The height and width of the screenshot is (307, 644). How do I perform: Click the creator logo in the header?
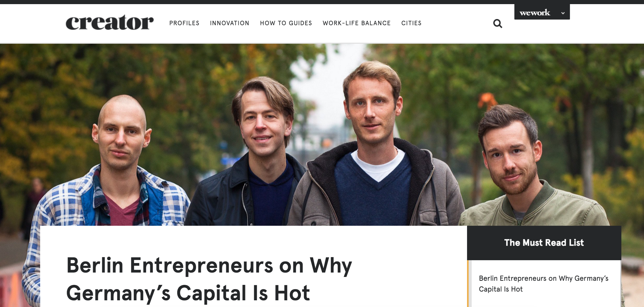pyautogui.click(x=109, y=22)
